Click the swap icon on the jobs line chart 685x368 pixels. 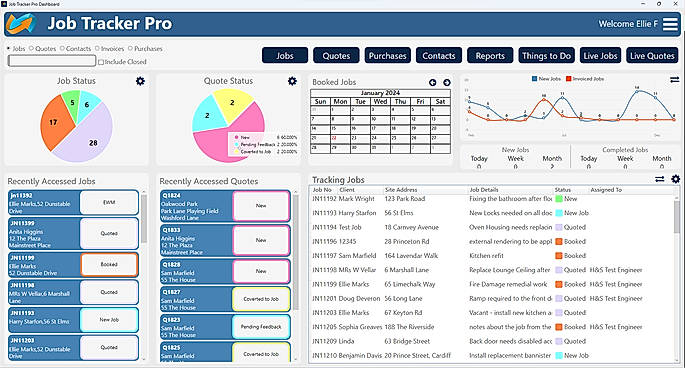click(x=675, y=80)
